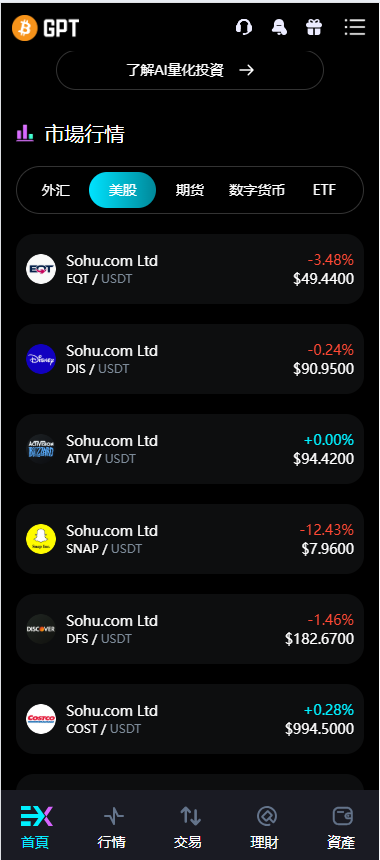The height and width of the screenshot is (860, 380).
Task: Open the hamburger list menu
Action: 355,27
